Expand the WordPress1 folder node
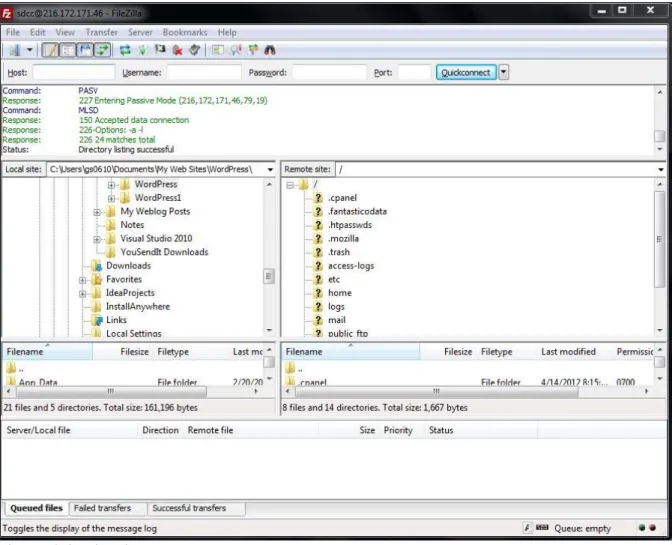Image resolution: width=672 pixels, height=545 pixels. [x=111, y=198]
